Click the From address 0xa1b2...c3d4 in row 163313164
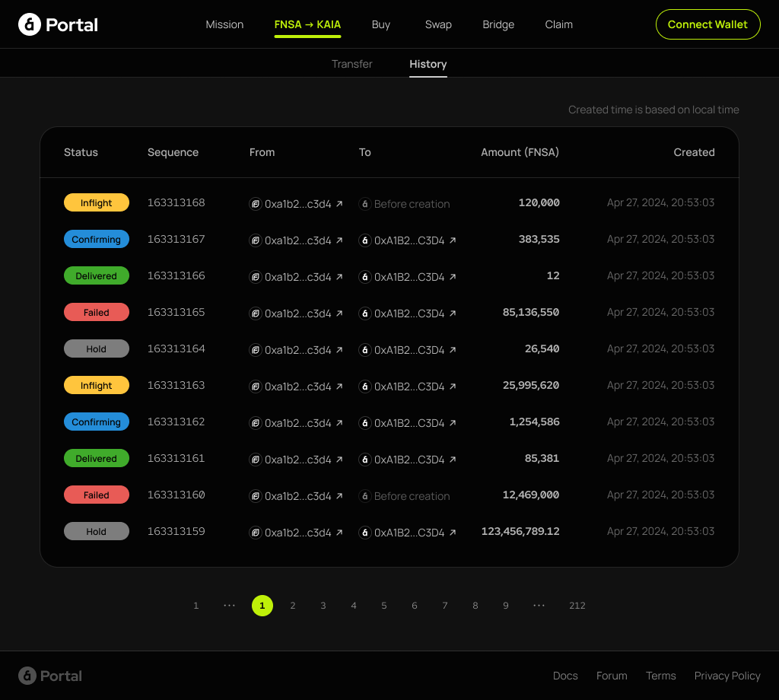 tap(297, 350)
